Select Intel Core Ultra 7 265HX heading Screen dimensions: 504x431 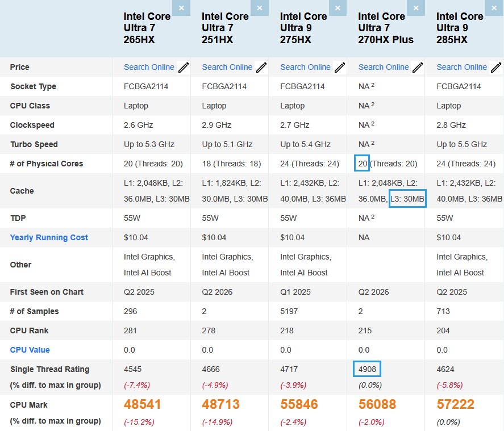(147, 28)
